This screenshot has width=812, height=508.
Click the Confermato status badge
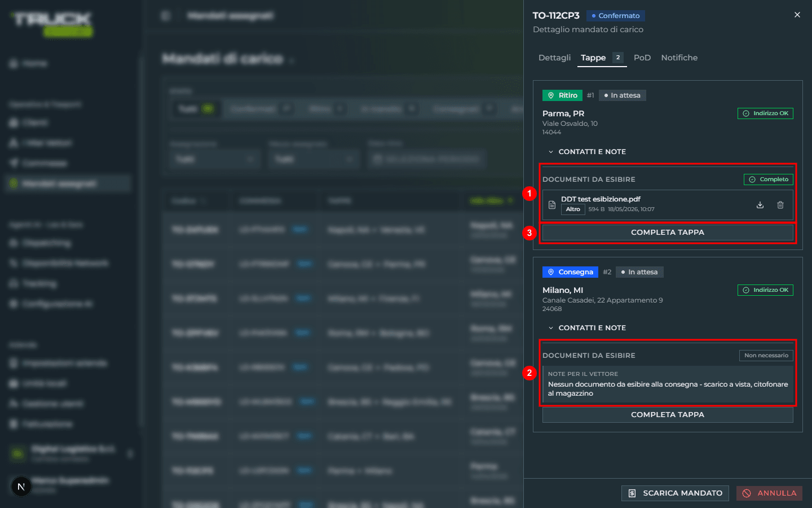pyautogui.click(x=616, y=16)
